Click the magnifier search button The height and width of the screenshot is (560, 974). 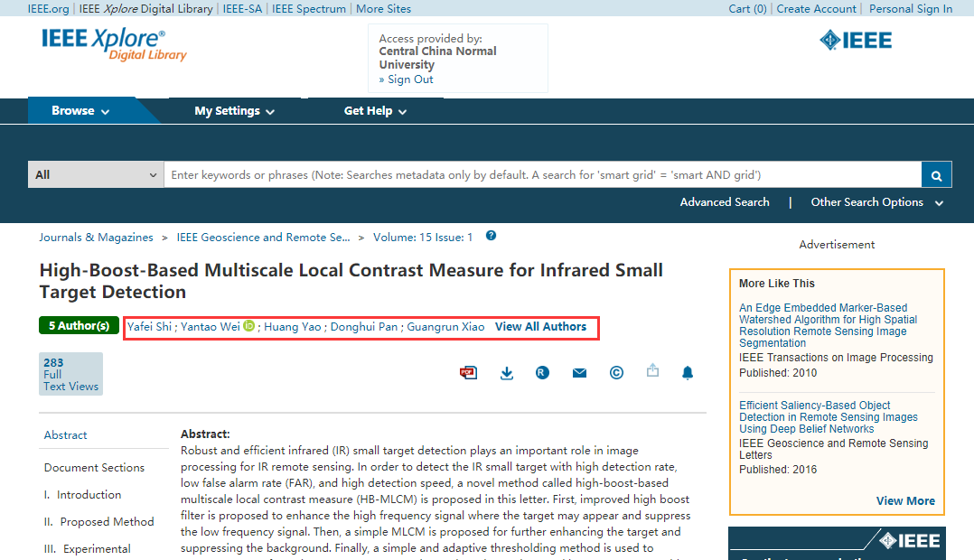click(936, 175)
